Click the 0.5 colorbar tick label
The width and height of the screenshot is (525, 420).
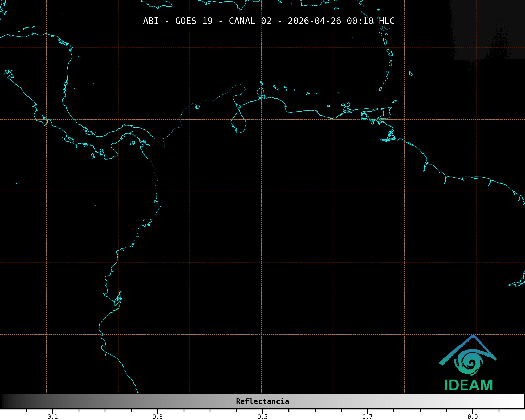(x=262, y=417)
